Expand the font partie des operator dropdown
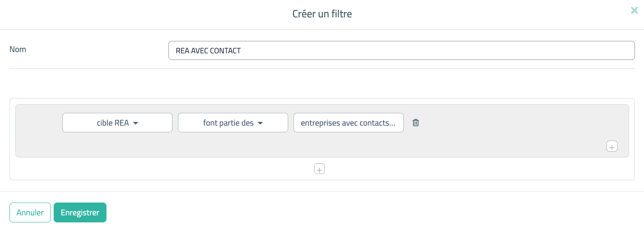Viewport: 644px width, 229px height. [x=233, y=123]
